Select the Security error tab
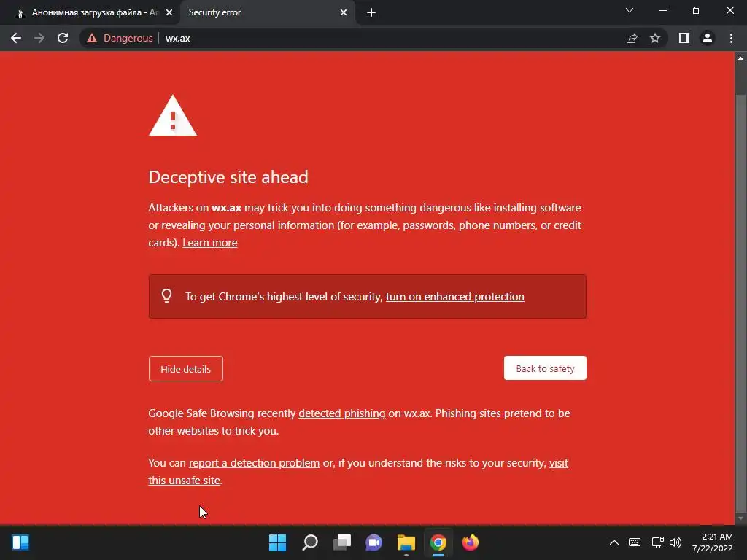Screen dimensions: 747x560 pos(267,12)
